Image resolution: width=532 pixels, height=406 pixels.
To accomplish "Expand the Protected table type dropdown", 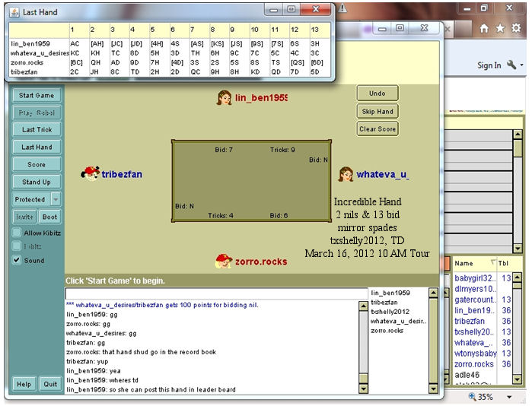I will [x=56, y=199].
